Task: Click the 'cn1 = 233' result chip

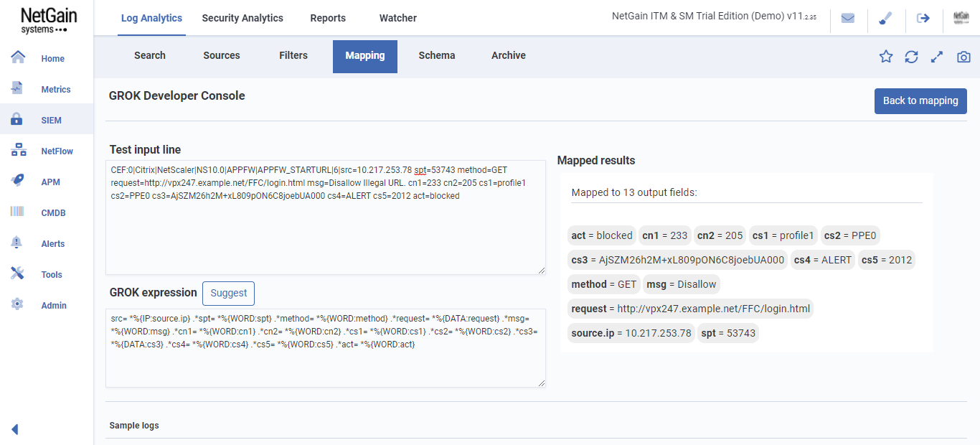Action: coord(665,235)
